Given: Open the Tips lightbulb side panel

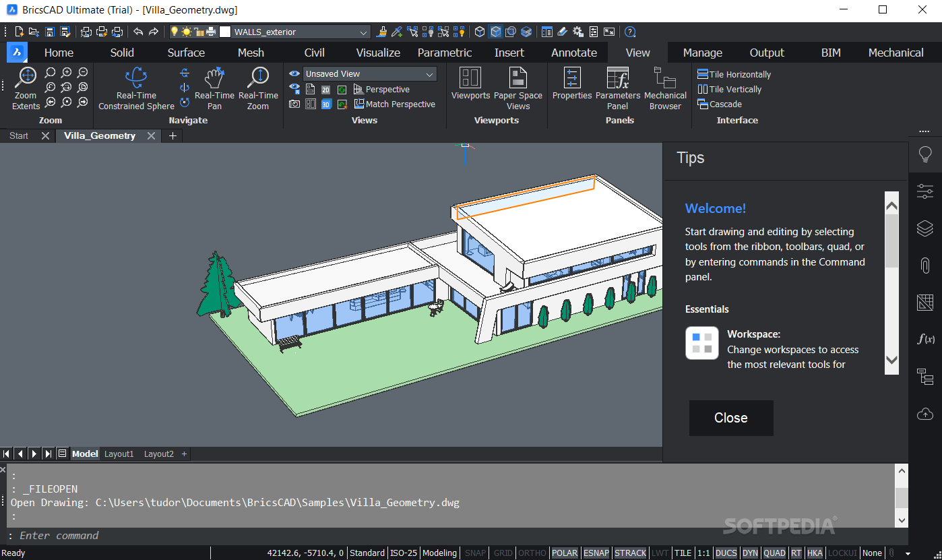Looking at the screenshot, I should click(x=925, y=155).
